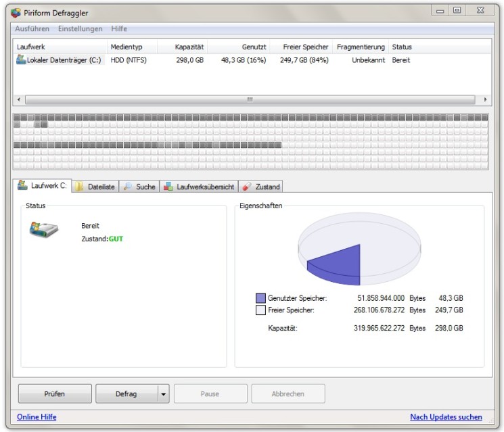Open the Hilfe menu
The image size is (504, 432).
pyautogui.click(x=119, y=28)
